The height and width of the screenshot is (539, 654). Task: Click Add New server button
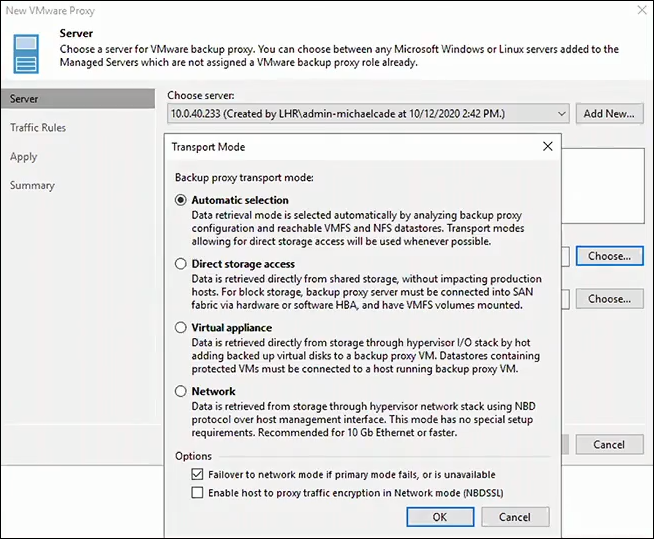(609, 113)
